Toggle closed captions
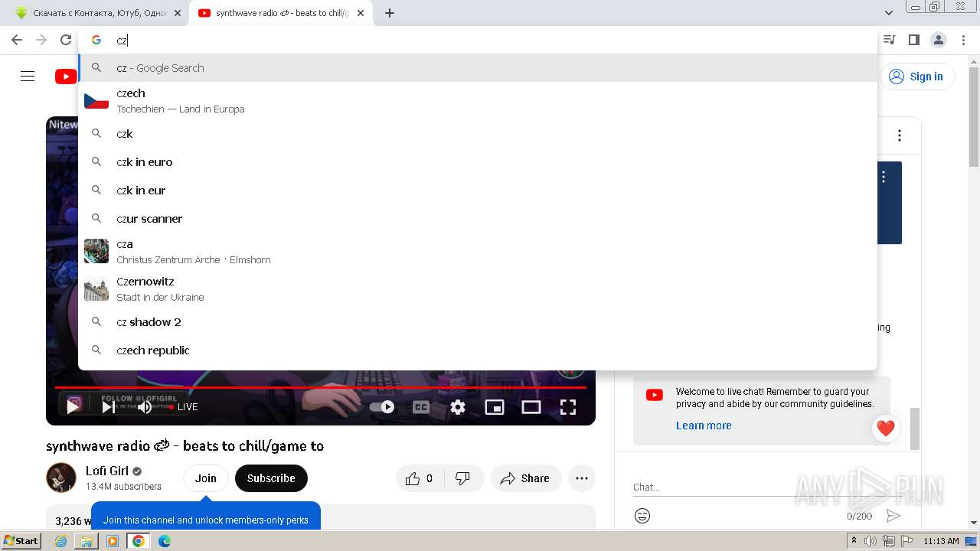 pos(421,407)
